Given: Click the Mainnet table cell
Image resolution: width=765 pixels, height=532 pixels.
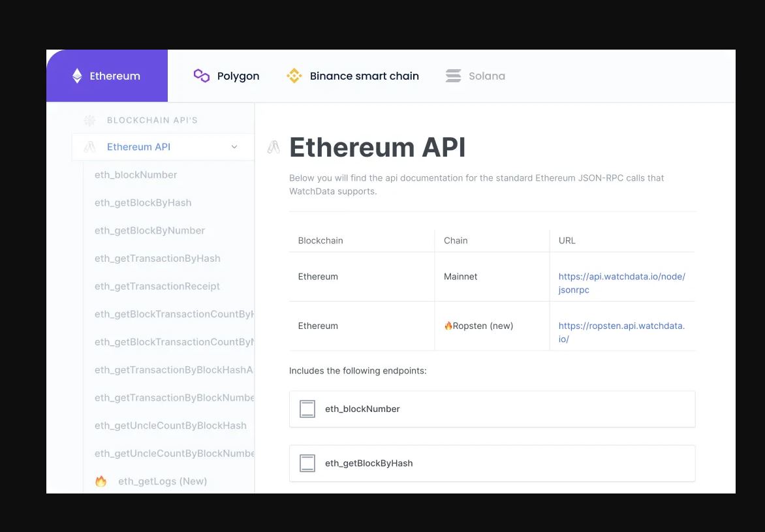Looking at the screenshot, I should pos(492,277).
